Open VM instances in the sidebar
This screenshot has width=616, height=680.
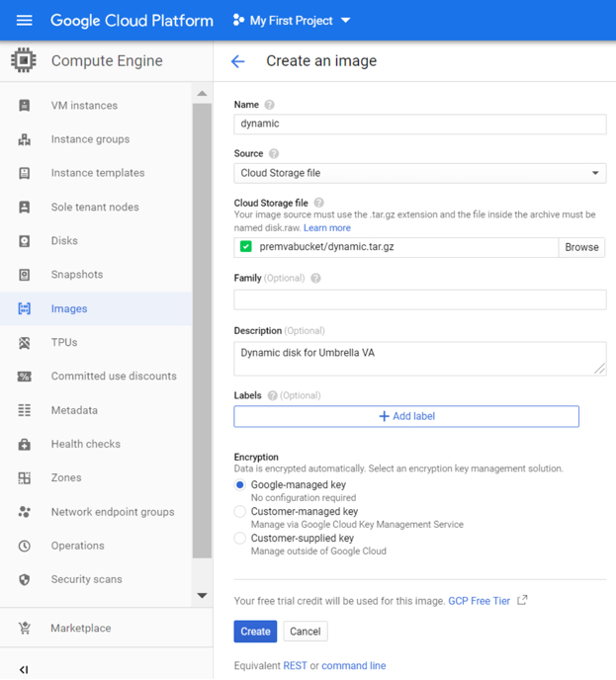point(84,106)
